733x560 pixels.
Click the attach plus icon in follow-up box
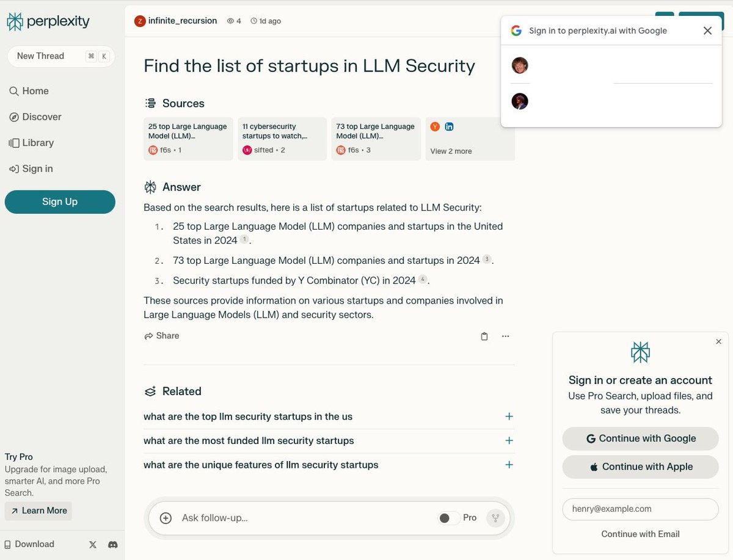click(166, 518)
